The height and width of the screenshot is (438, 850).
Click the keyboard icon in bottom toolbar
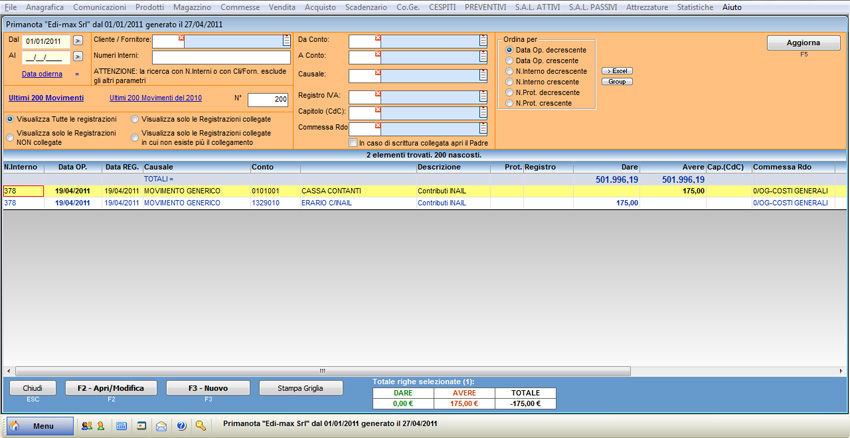pos(121,426)
